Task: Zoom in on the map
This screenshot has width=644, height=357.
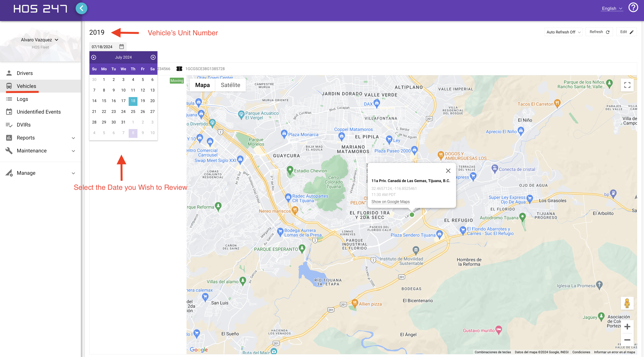Action: [x=627, y=326]
